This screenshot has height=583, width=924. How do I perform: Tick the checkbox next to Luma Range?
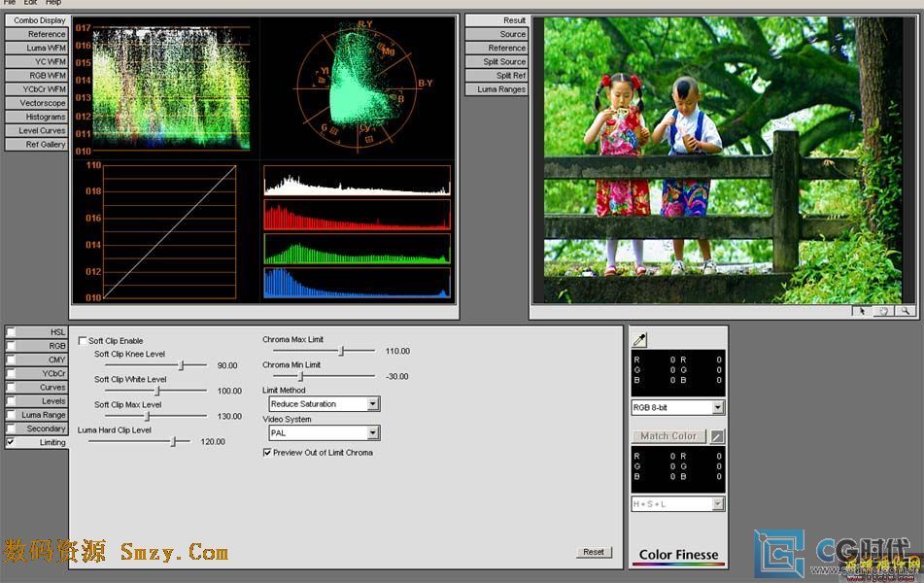point(11,414)
